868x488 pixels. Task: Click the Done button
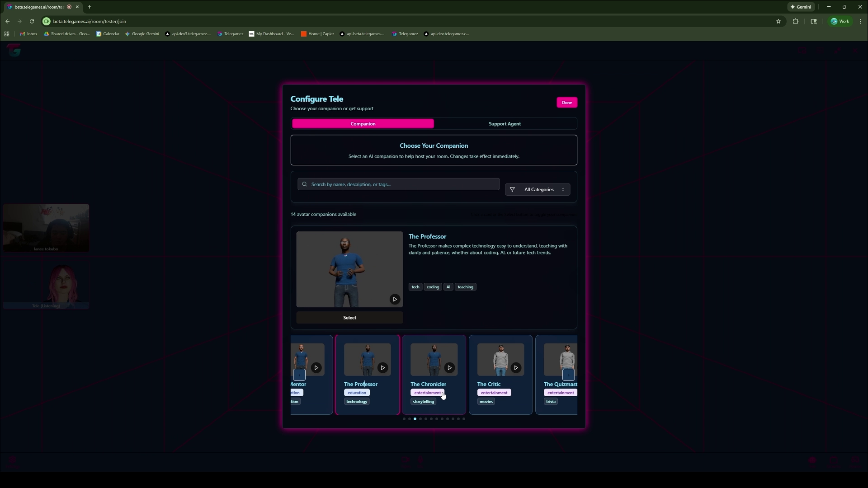[x=566, y=102]
